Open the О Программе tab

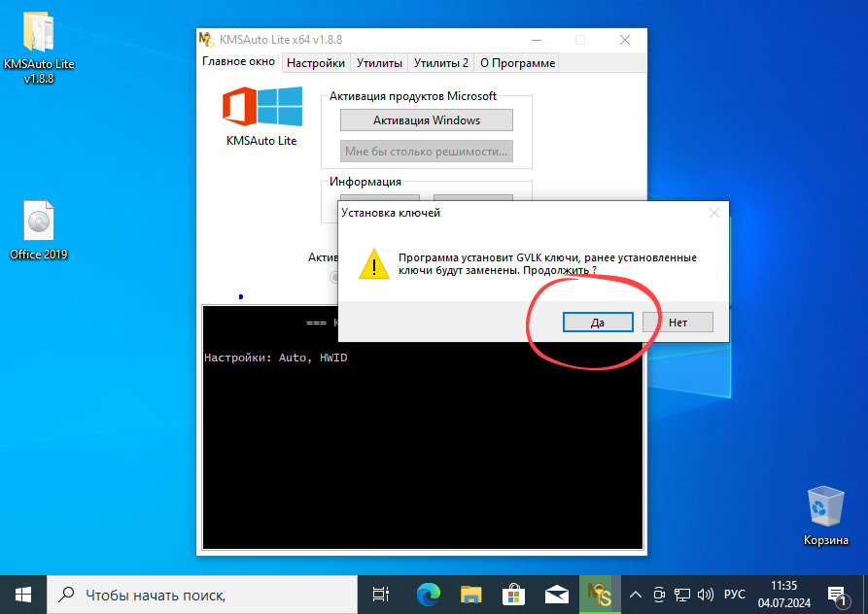tap(517, 62)
